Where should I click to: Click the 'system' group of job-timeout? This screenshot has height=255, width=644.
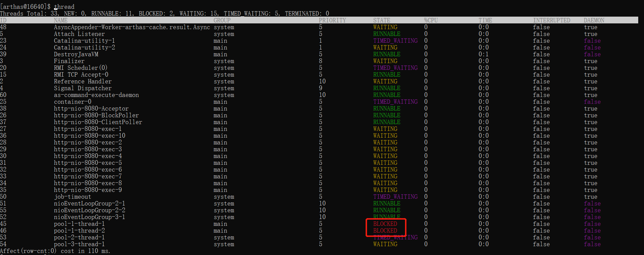224,197
